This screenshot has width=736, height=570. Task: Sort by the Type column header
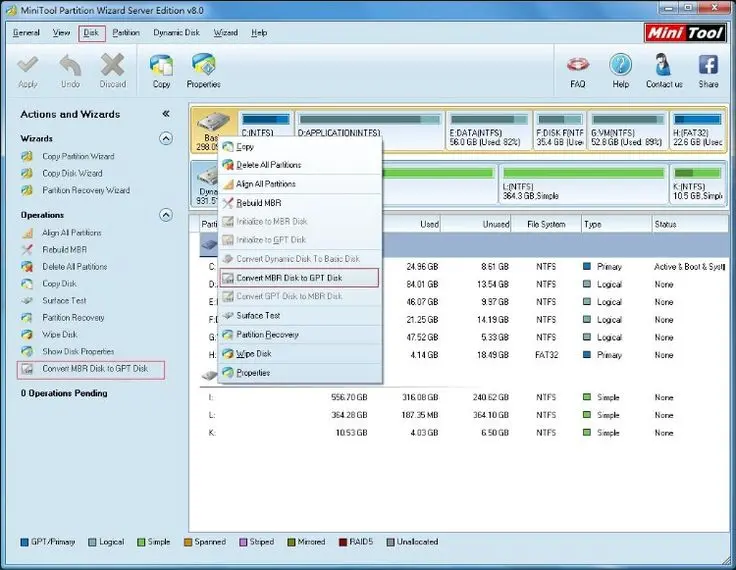[x=617, y=224]
